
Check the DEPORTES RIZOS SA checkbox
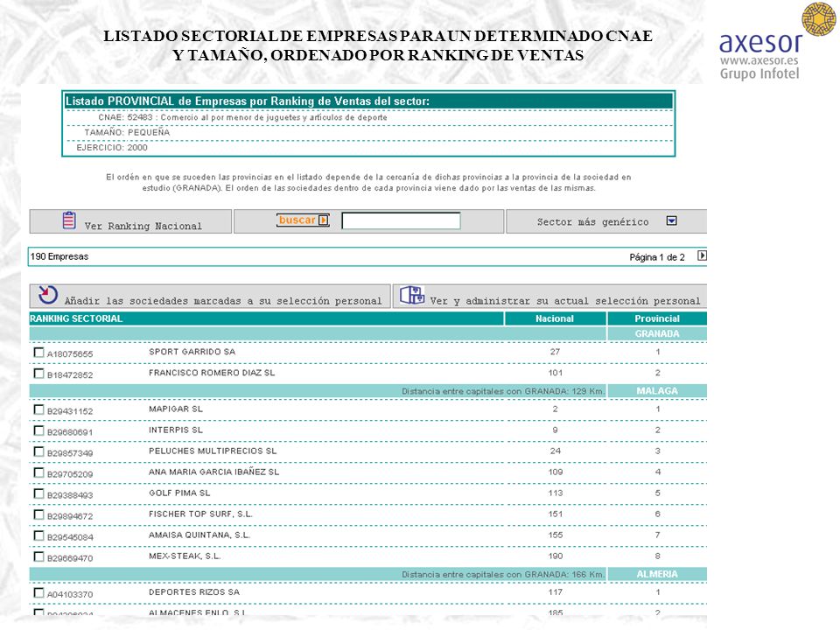click(x=38, y=592)
